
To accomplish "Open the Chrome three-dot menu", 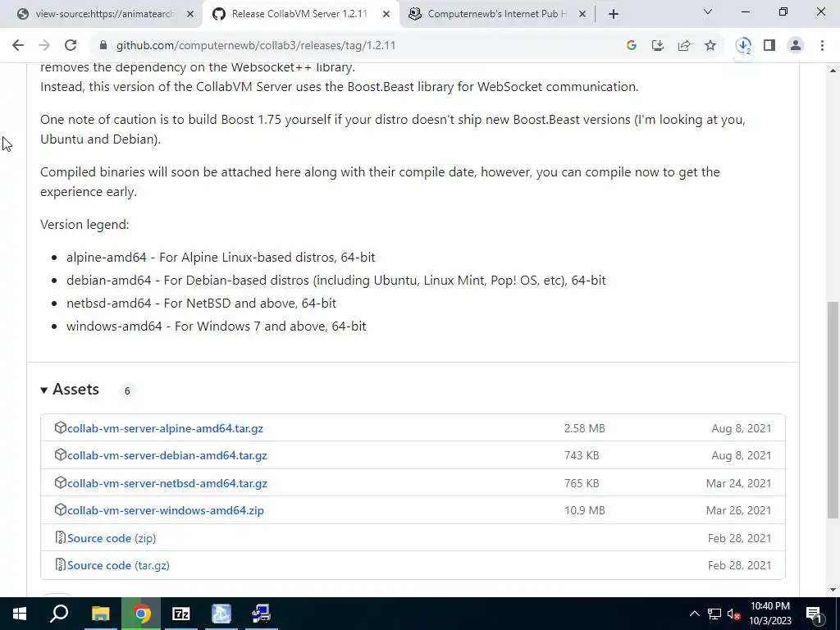I will coord(822,46).
